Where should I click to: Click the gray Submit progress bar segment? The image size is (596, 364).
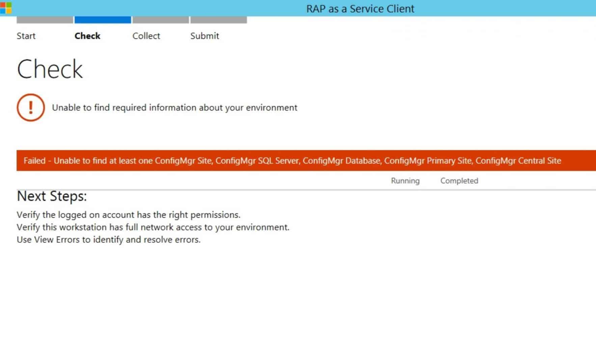click(x=219, y=20)
